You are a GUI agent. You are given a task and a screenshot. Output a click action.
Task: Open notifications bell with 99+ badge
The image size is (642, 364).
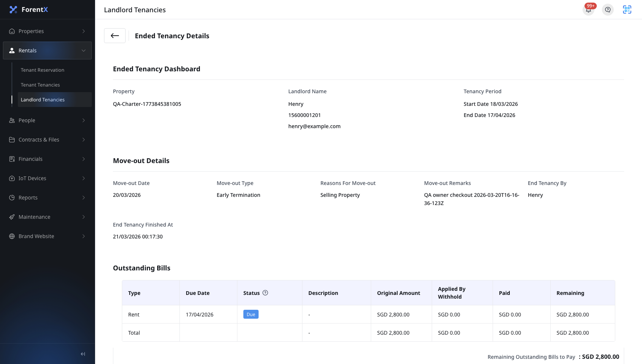[x=588, y=10]
